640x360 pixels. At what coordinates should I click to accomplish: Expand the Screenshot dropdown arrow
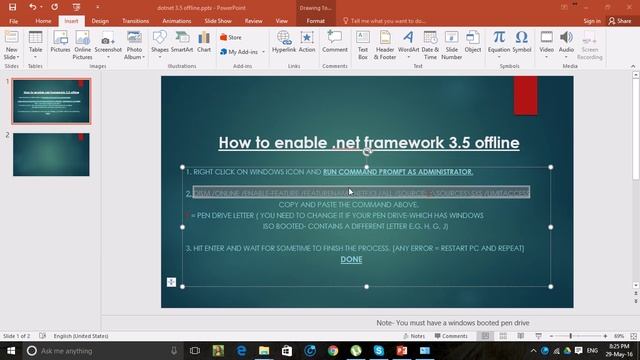(x=108, y=57)
